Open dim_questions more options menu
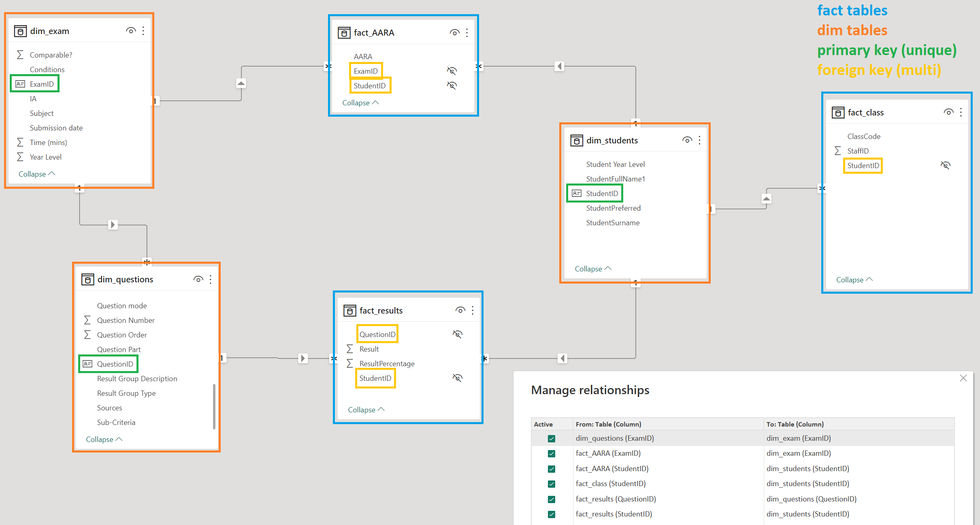980x525 pixels. pos(211,279)
